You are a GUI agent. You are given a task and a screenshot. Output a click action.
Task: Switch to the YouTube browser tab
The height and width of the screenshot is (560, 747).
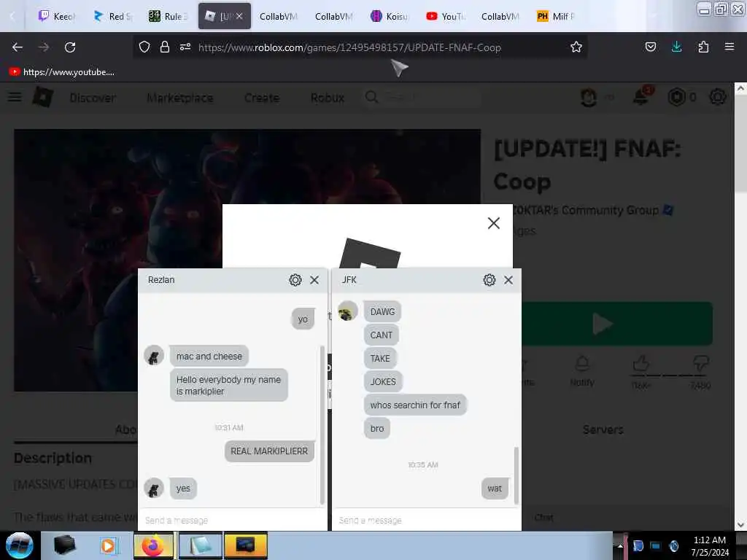click(x=446, y=16)
